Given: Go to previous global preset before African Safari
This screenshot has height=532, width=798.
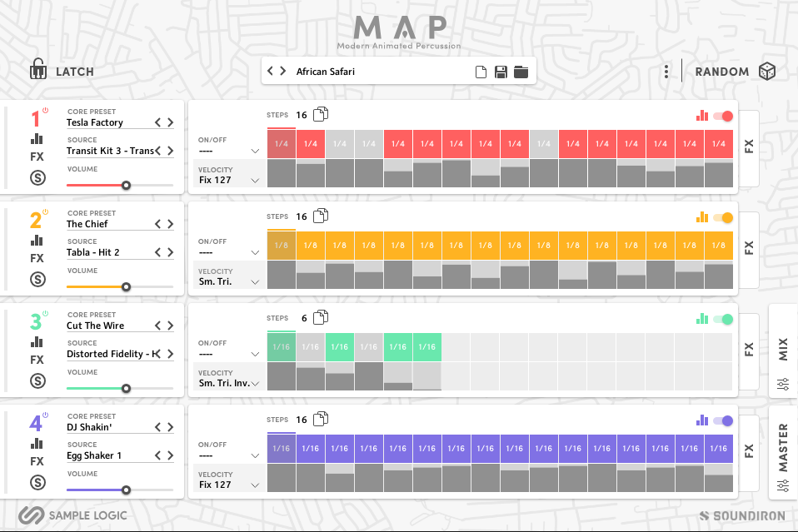Looking at the screenshot, I should (270, 72).
